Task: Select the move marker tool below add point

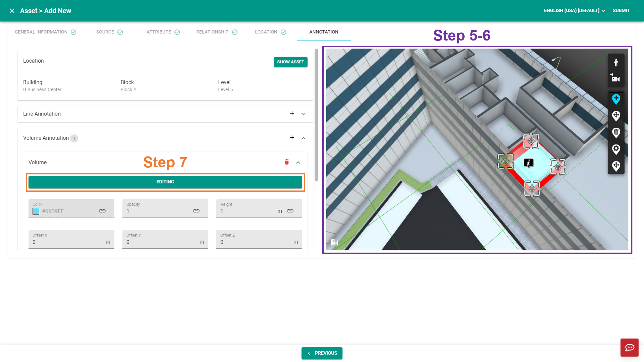Action: [616, 116]
